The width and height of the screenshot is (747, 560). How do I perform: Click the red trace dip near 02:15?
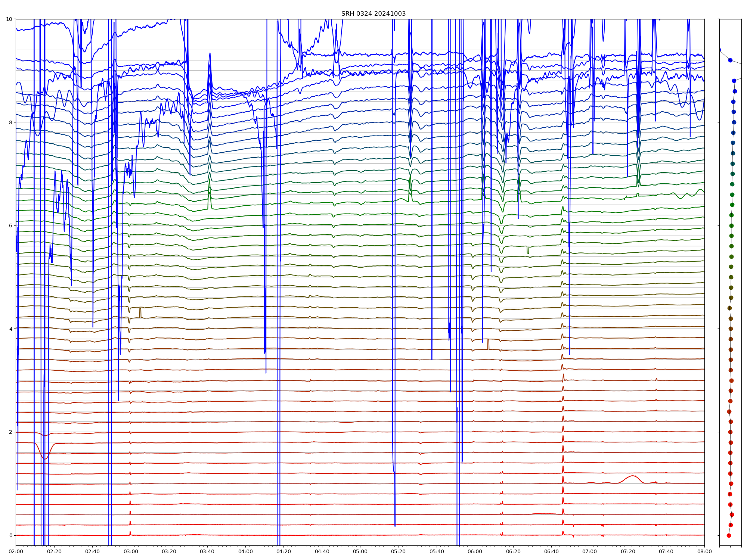[45, 458]
